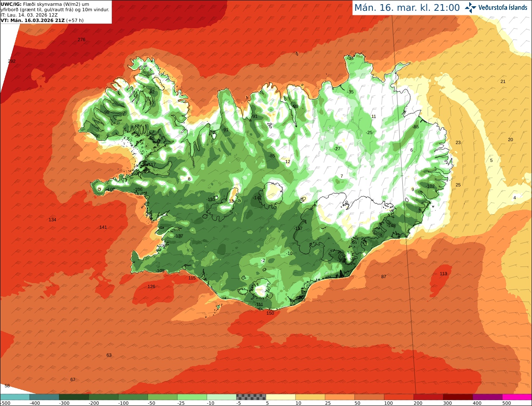This screenshot has width=532, height=406.
Task: Click the map value 23
Action: coord(458,142)
